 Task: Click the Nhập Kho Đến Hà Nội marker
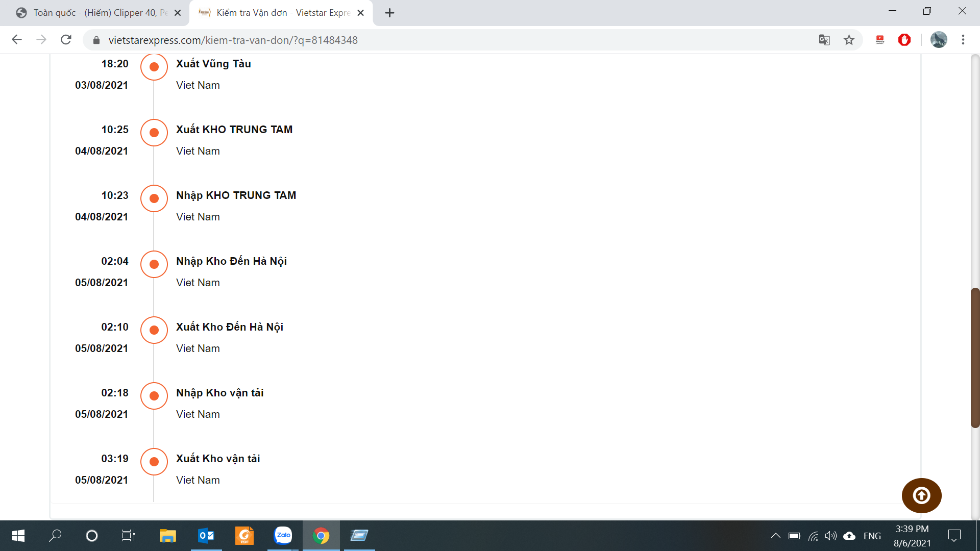[x=154, y=264]
